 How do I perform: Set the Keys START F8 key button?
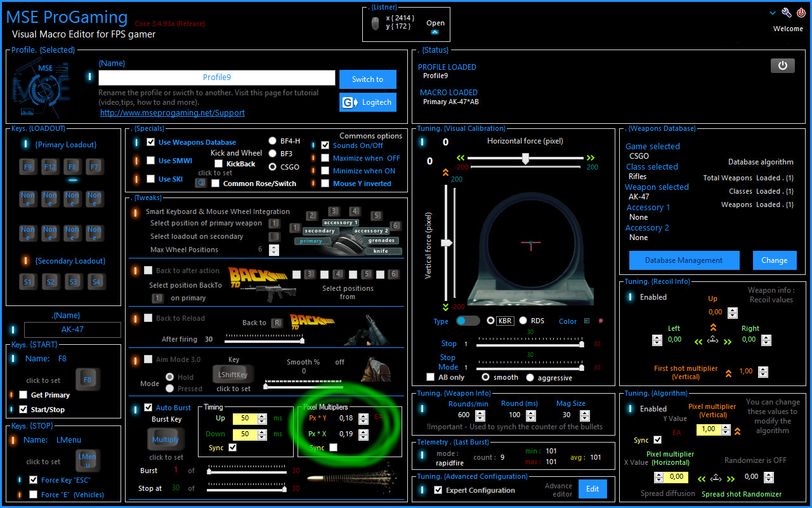88,380
